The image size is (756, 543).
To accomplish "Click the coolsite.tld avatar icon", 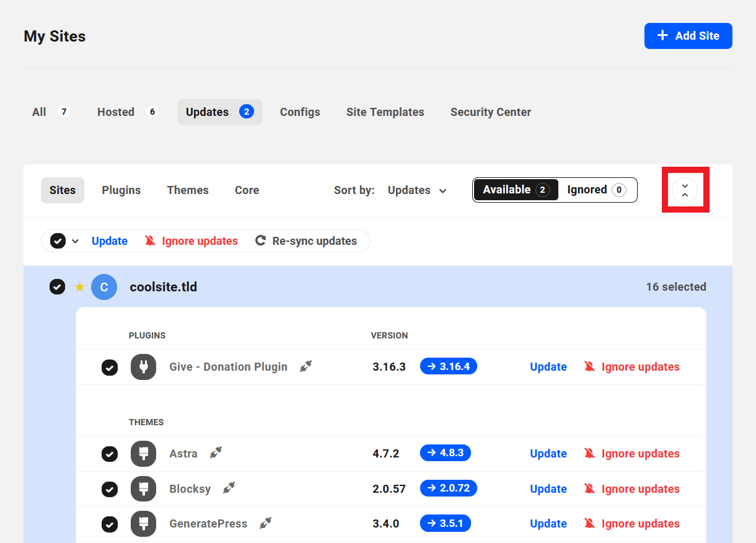I will point(104,287).
